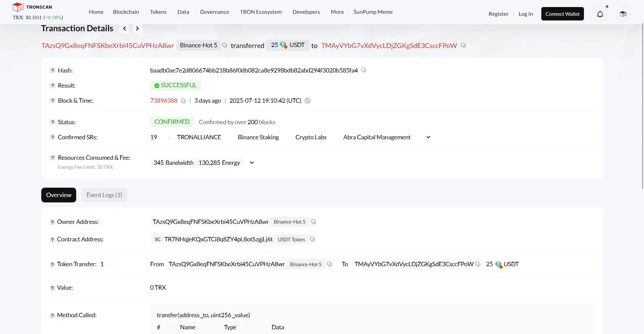Open the Data menu
The height and width of the screenshot is (334, 644).
coord(183,12)
